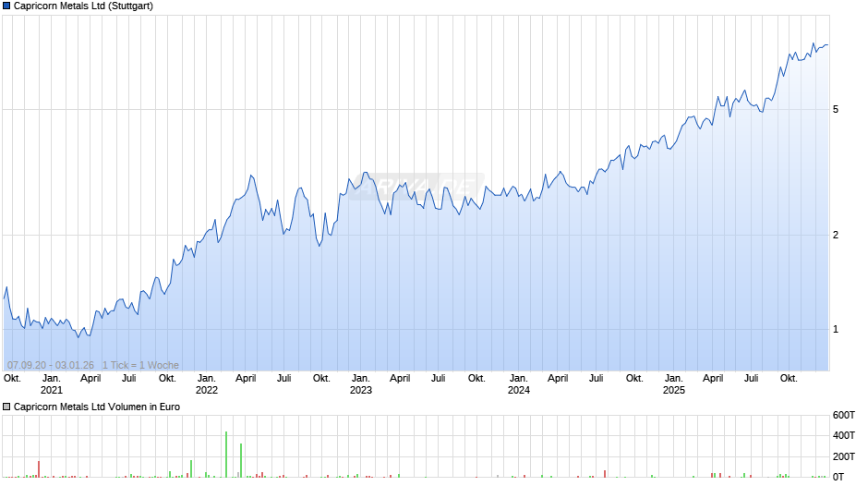Click the blue legend square beside Capricorn Metals Ltd (Stuttgart)
The width and height of the screenshot is (868, 486).
tap(6, 6)
